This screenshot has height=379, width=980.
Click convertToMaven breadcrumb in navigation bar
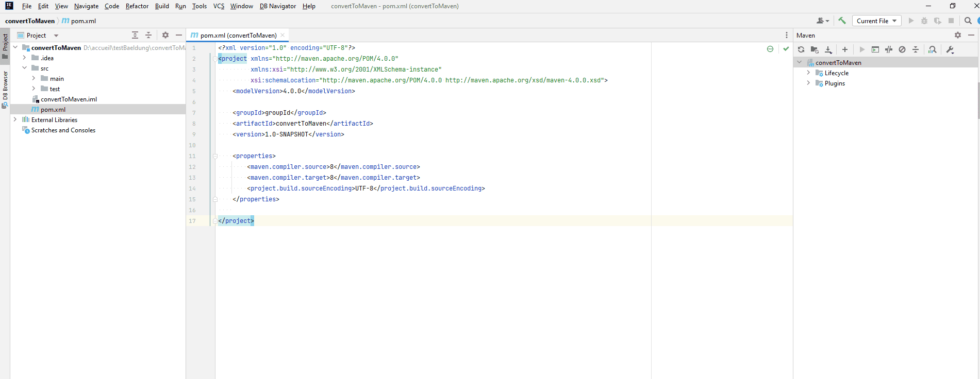tap(30, 21)
